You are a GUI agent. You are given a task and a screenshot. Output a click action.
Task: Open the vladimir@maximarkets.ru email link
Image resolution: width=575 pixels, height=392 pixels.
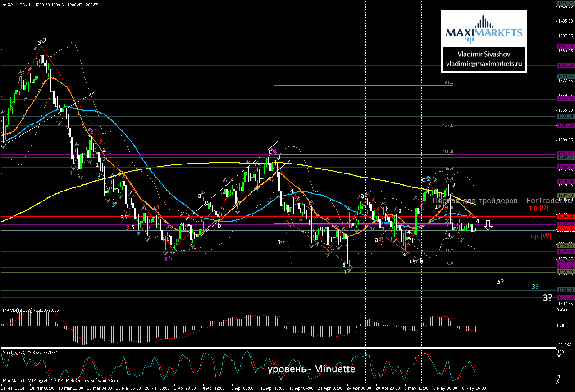(484, 64)
